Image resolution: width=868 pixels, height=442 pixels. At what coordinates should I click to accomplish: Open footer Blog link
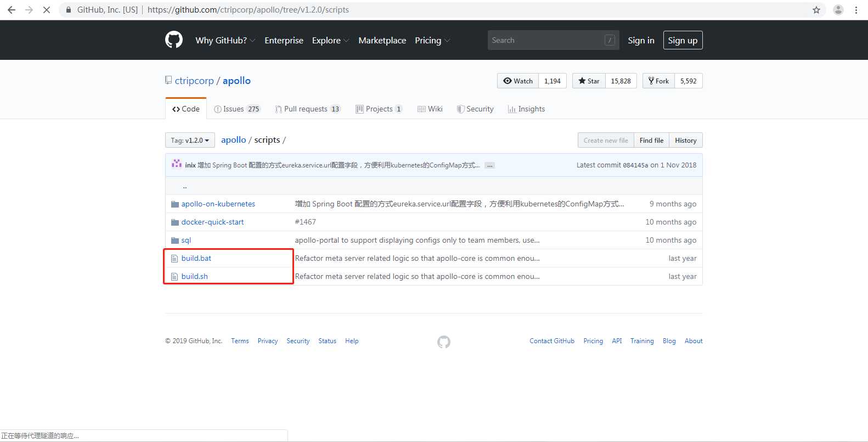pyautogui.click(x=669, y=341)
